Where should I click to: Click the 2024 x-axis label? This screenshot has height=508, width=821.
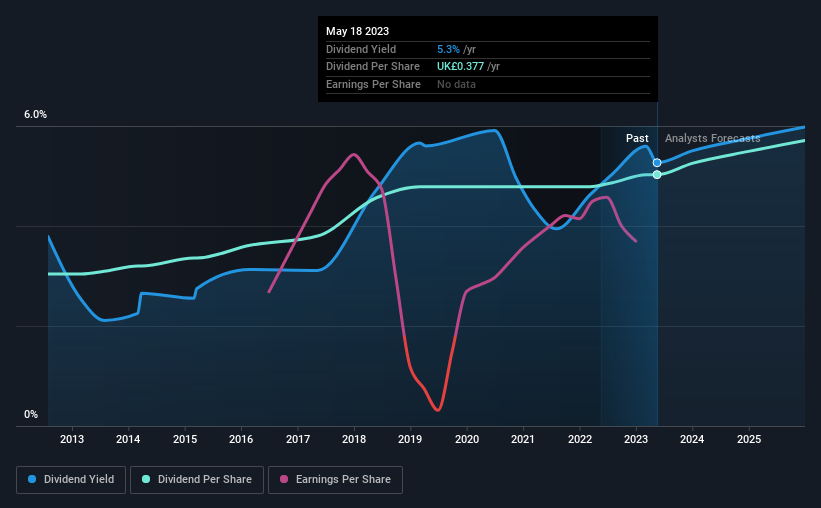click(x=692, y=439)
